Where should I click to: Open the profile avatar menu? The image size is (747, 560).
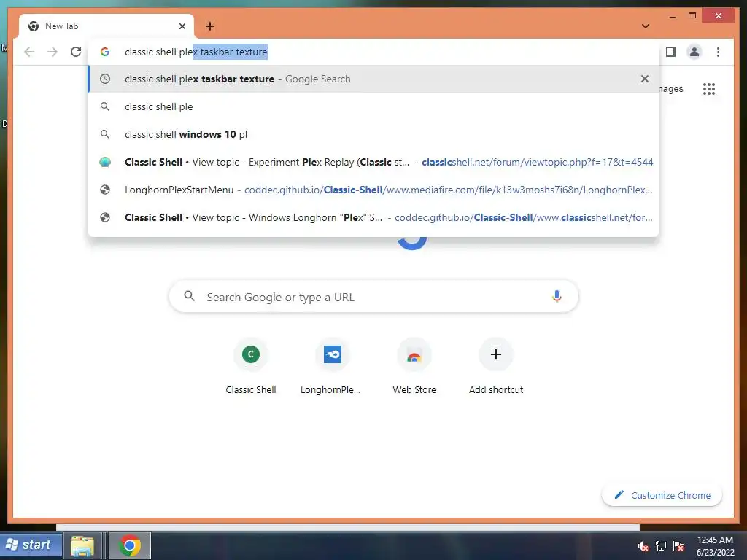694,52
